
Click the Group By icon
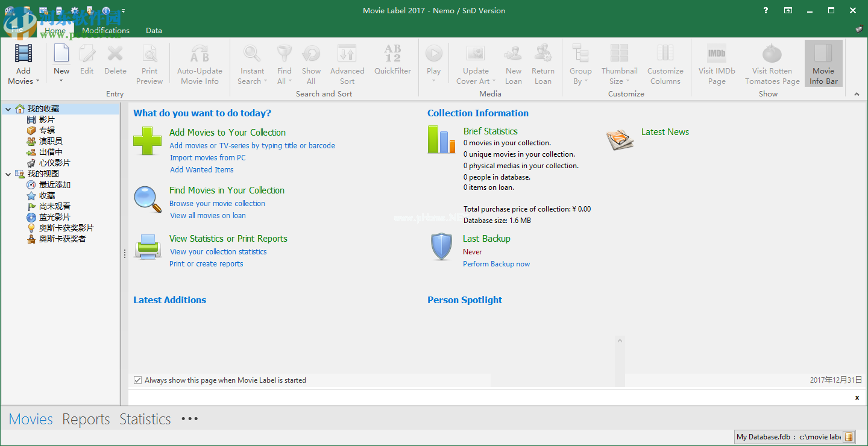point(580,54)
